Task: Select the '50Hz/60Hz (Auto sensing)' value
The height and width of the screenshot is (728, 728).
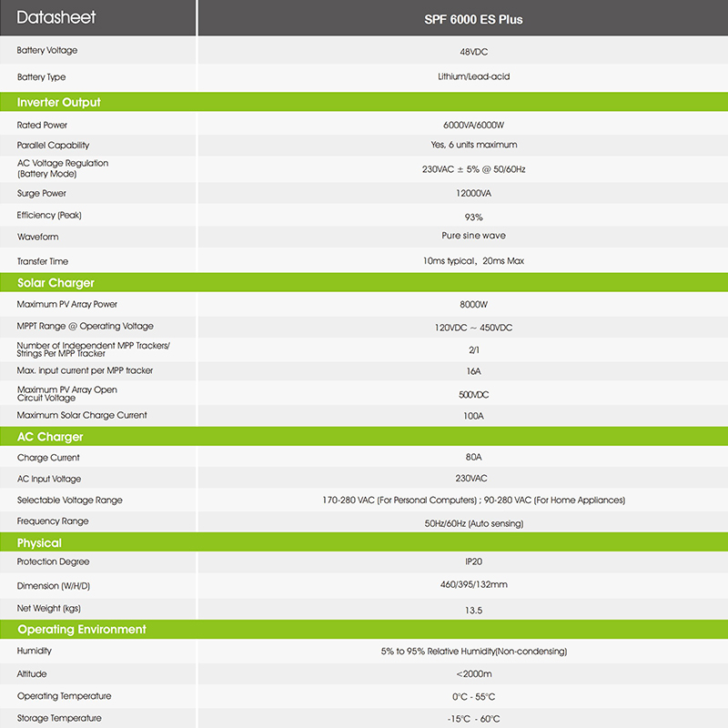Action: coord(473,524)
